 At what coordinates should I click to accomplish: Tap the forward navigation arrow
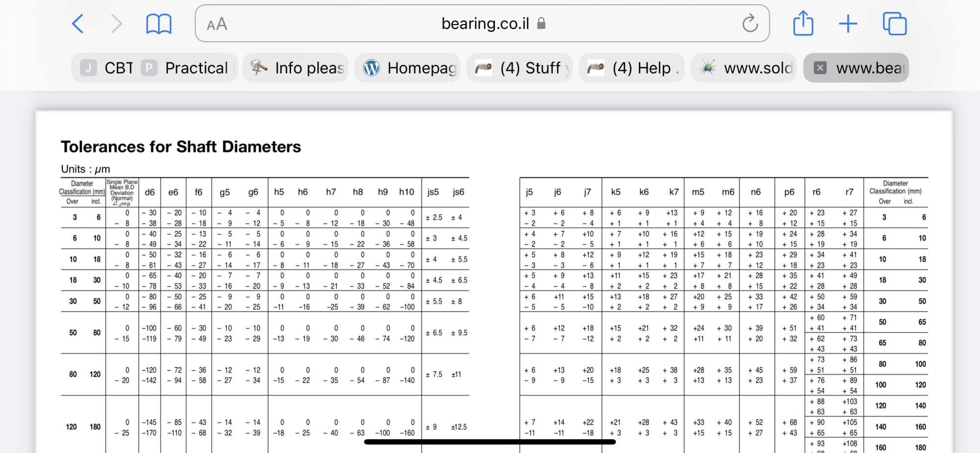click(116, 24)
